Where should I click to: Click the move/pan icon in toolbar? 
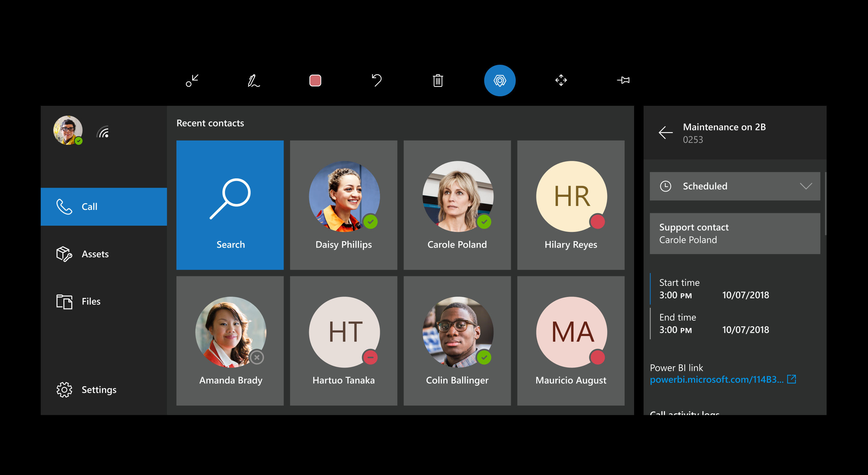click(x=560, y=81)
